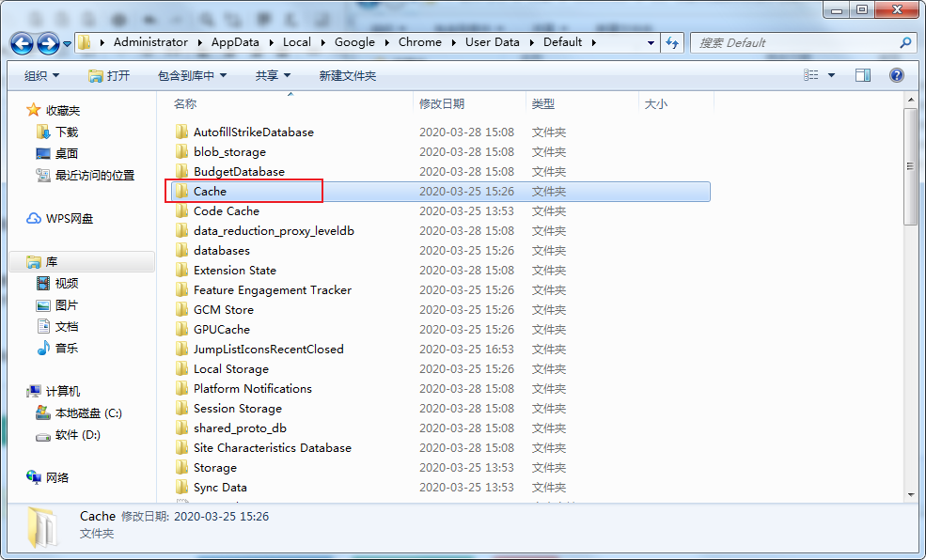Open 下载 in favorites sidebar
The image size is (926, 560).
tap(66, 132)
